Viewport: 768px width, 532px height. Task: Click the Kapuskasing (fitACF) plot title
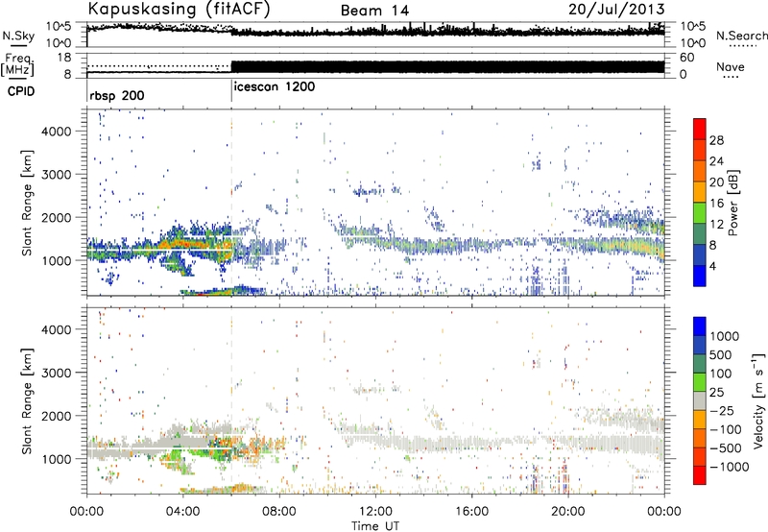(x=179, y=10)
